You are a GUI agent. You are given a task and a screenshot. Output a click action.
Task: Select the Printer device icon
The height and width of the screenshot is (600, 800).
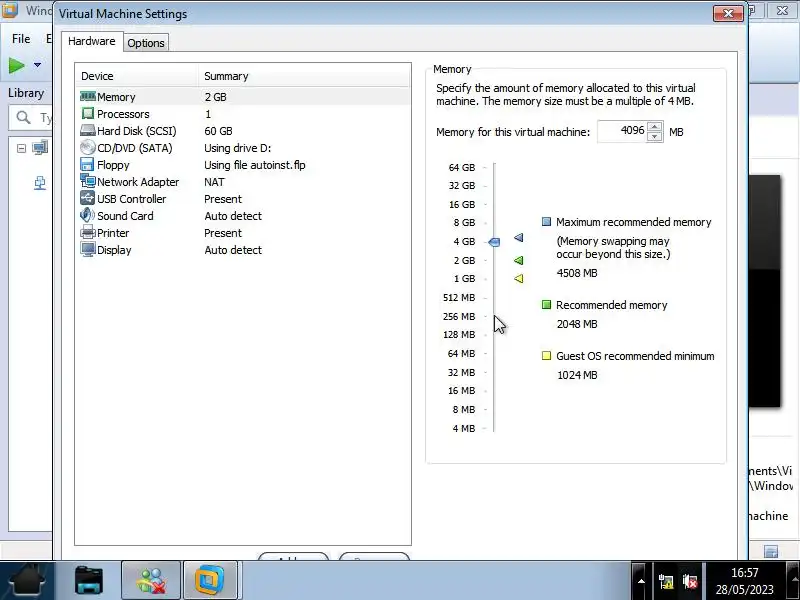(88, 233)
